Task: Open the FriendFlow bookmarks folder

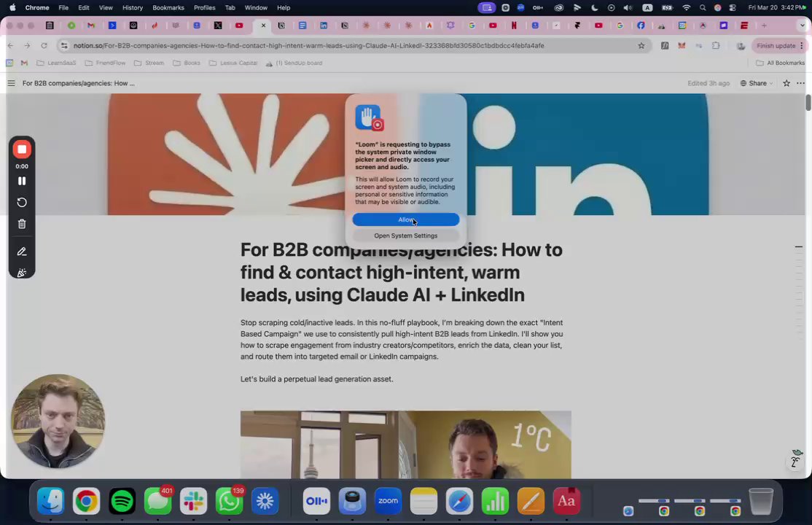Action: pyautogui.click(x=105, y=63)
